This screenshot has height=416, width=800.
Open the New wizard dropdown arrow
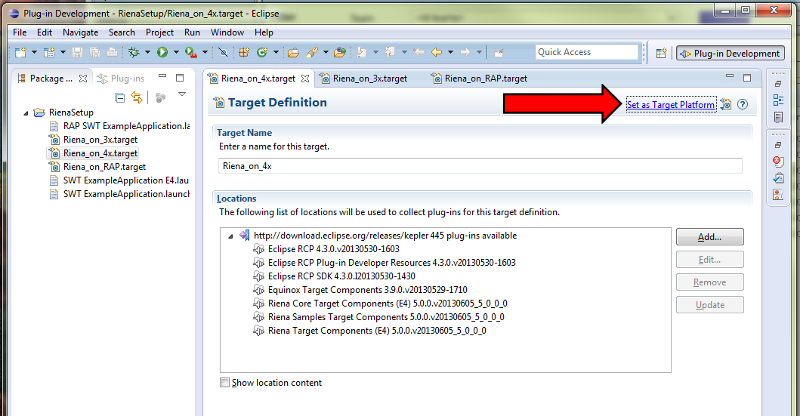[34, 52]
